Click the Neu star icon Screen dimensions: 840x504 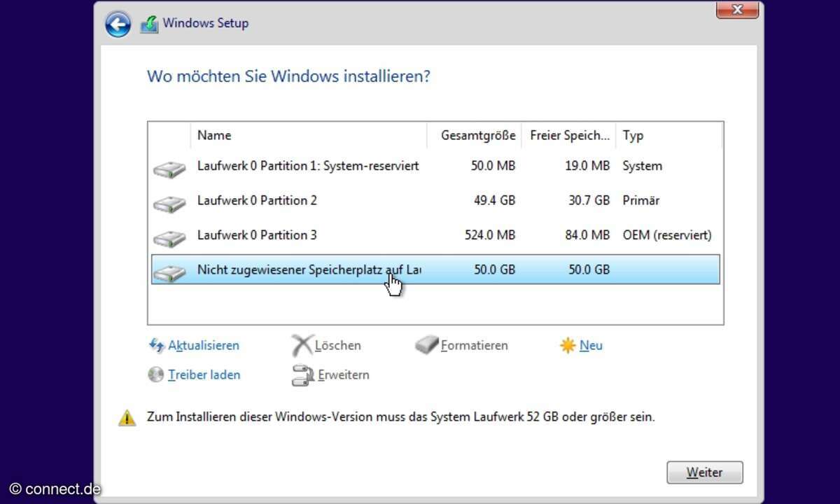pos(568,345)
